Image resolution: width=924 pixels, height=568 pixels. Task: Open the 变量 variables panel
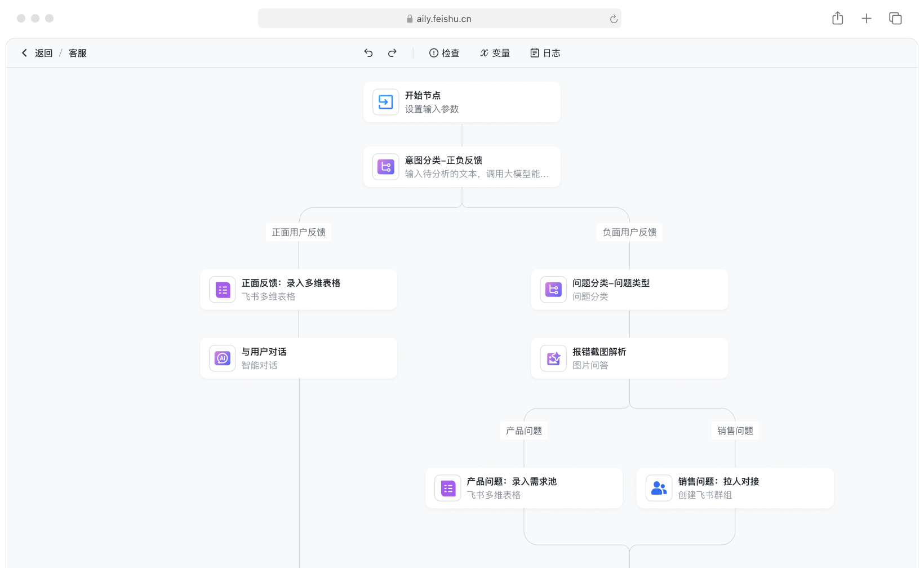pos(495,52)
